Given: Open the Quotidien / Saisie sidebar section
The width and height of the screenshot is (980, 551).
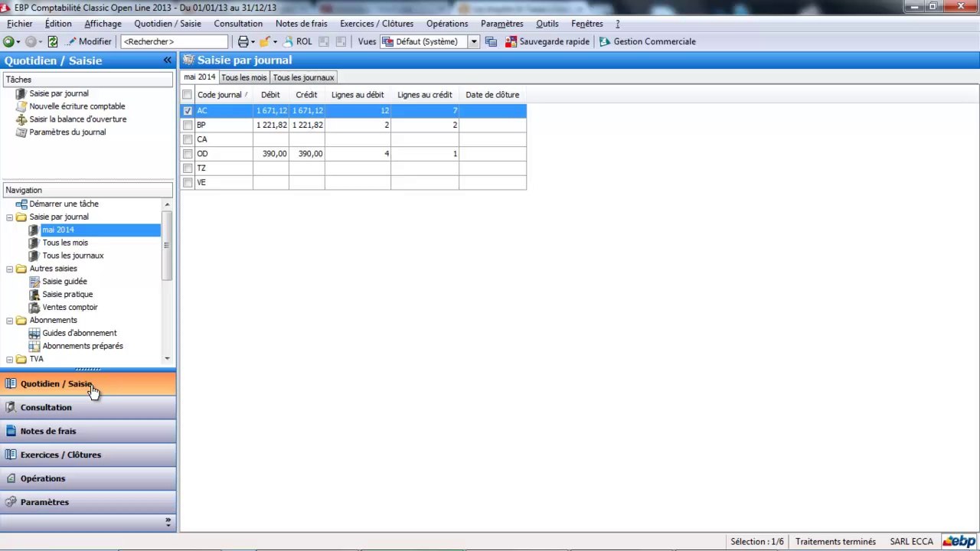Looking at the screenshot, I should [88, 384].
